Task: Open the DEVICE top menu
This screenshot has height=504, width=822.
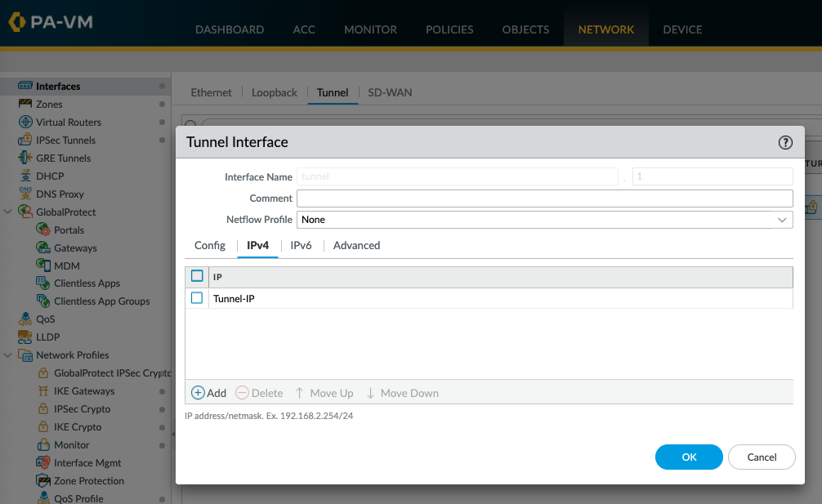Action: (682, 30)
